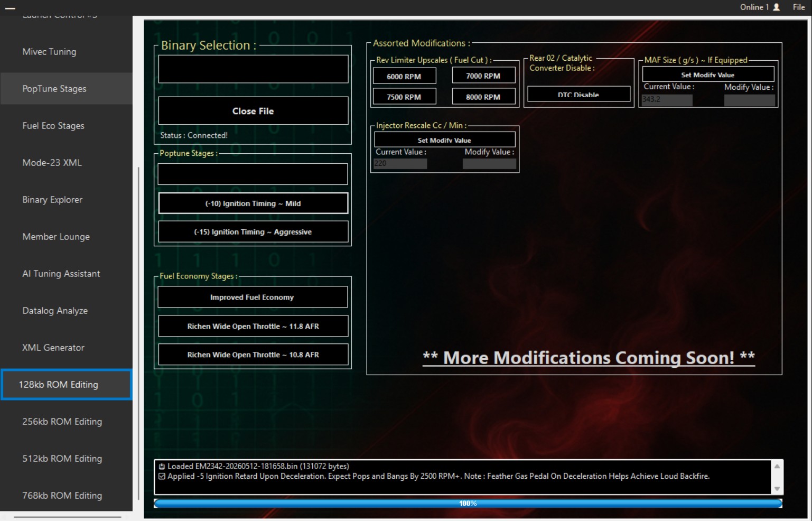Viewport: 812px width, 521px height.
Task: Open the File menu
Action: tap(799, 7)
